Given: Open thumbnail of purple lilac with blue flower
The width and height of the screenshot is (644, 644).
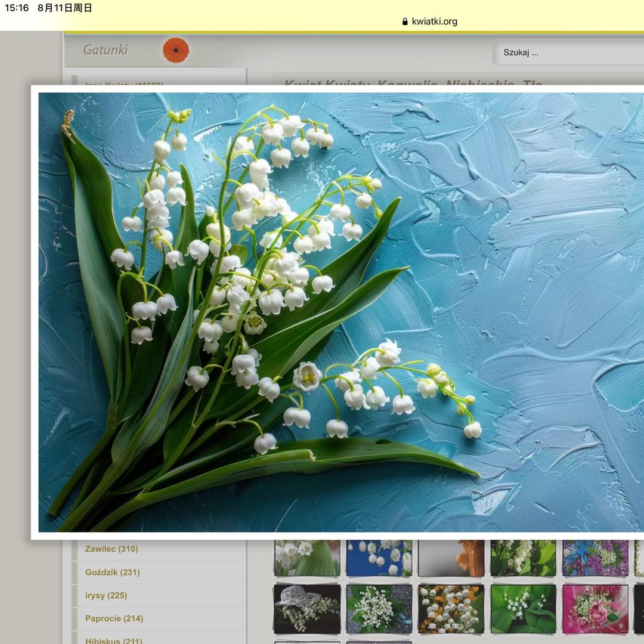Looking at the screenshot, I should 596,558.
